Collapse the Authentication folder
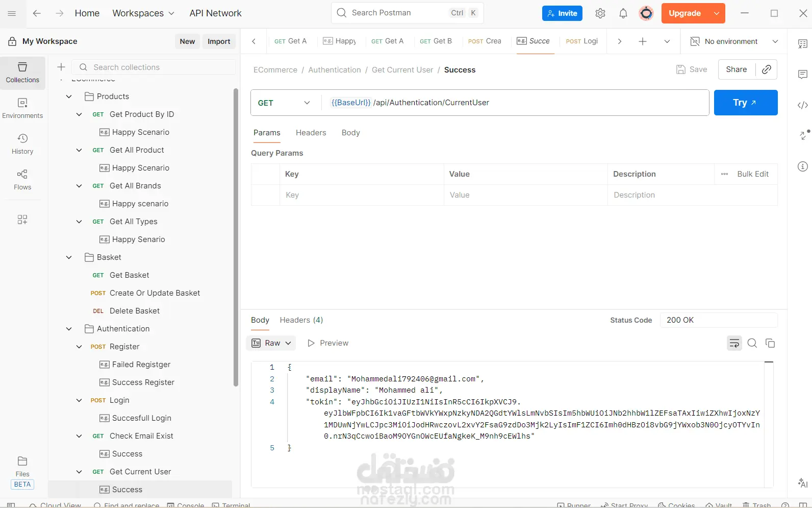The height and width of the screenshot is (508, 812). (x=69, y=329)
